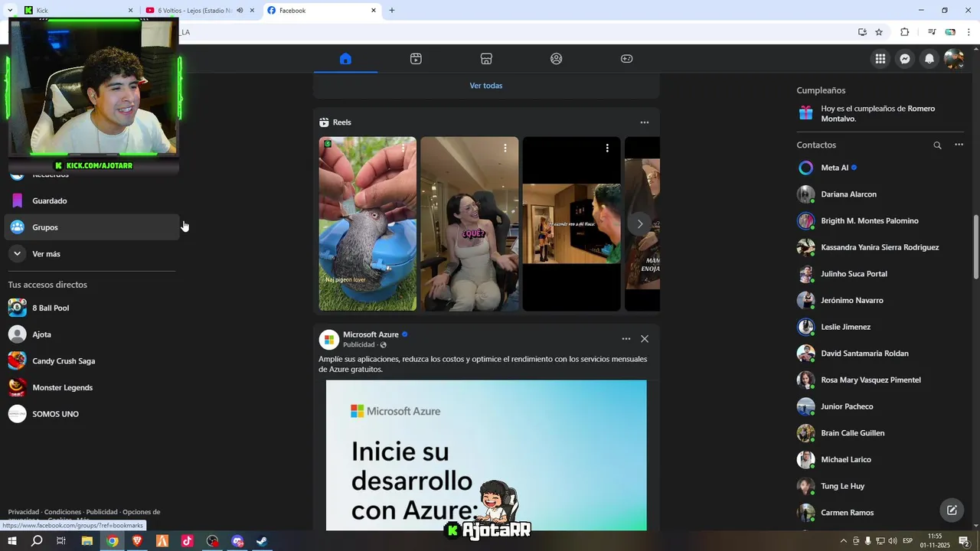
Task: Open the Microsoft Azure page name
Action: 371,334
